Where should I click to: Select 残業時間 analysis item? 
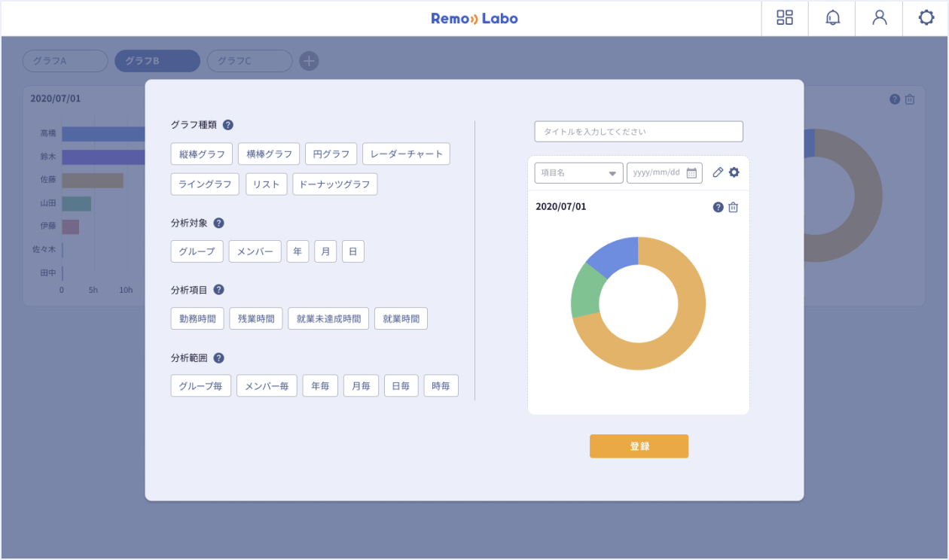pyautogui.click(x=256, y=318)
